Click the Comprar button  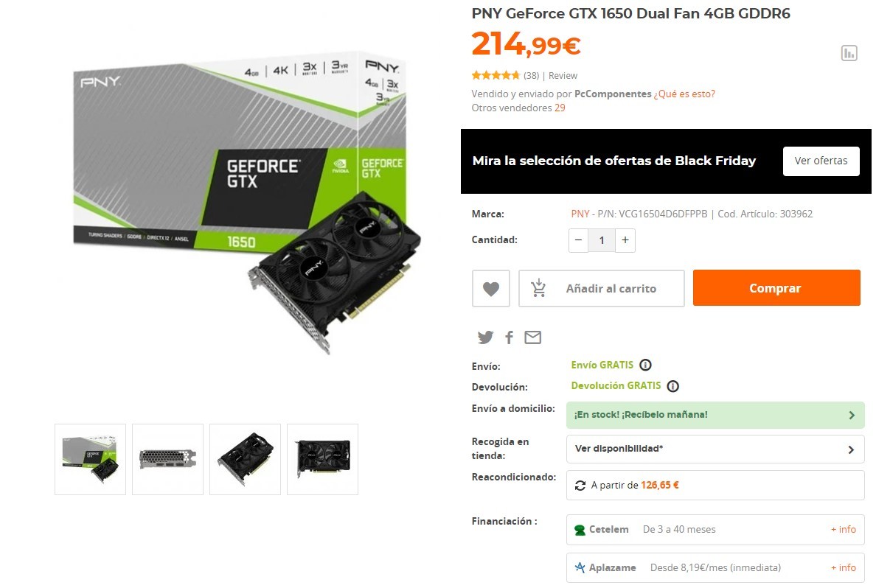(776, 288)
